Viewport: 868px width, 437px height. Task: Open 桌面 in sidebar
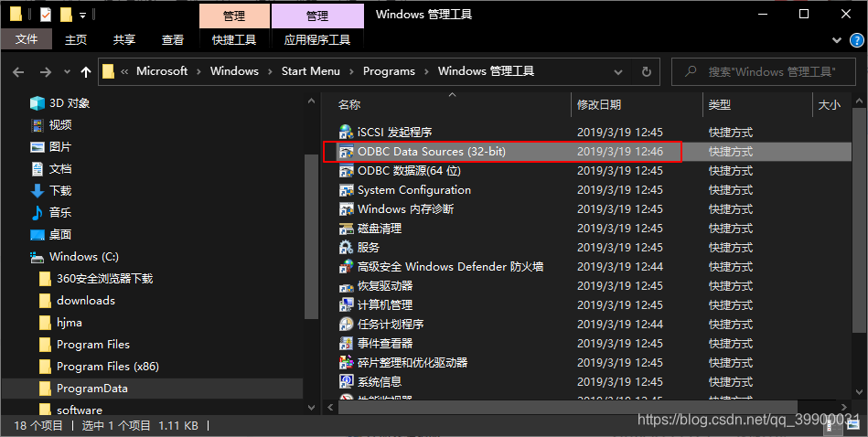pos(51,235)
